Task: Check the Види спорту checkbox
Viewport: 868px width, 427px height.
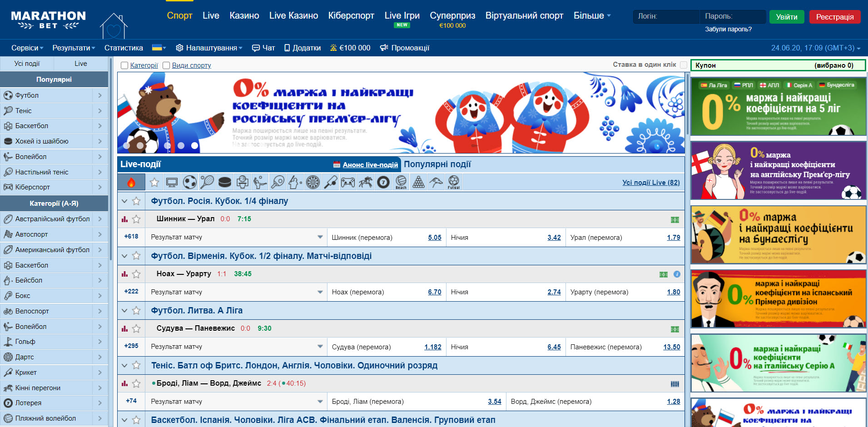Action: tap(167, 65)
